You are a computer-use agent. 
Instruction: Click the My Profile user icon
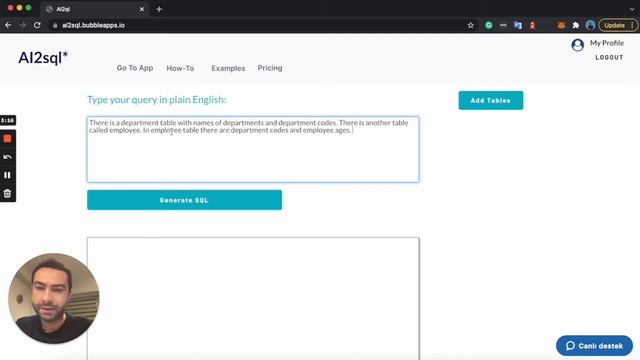click(x=578, y=44)
